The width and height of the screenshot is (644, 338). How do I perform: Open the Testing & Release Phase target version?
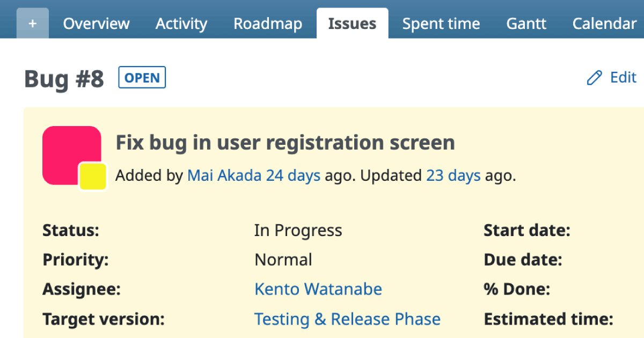point(347,319)
